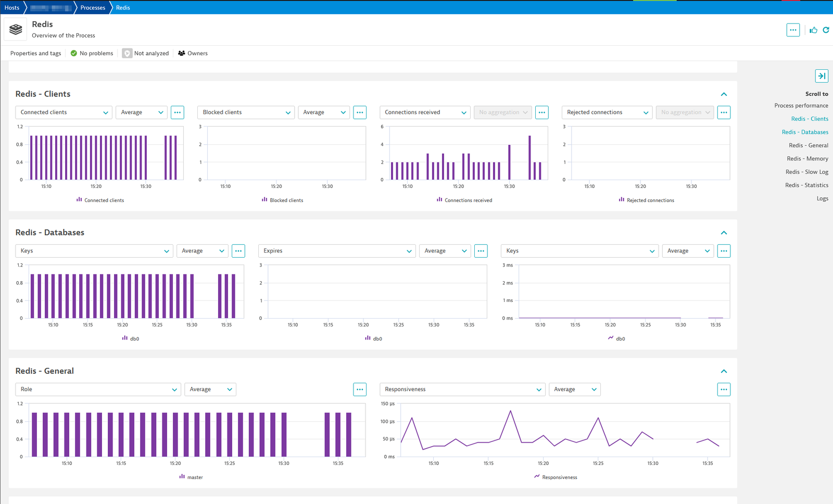Collapse the Redis - General section

[x=724, y=371]
